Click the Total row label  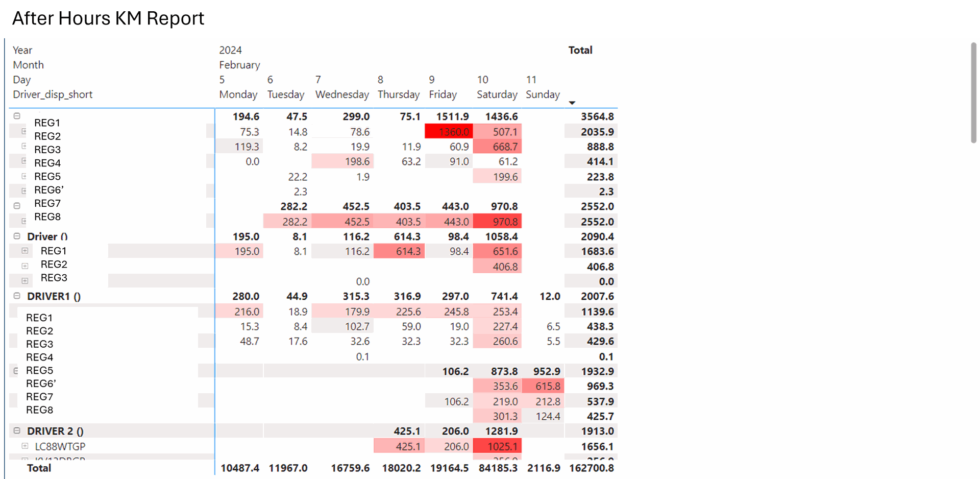[x=38, y=468]
